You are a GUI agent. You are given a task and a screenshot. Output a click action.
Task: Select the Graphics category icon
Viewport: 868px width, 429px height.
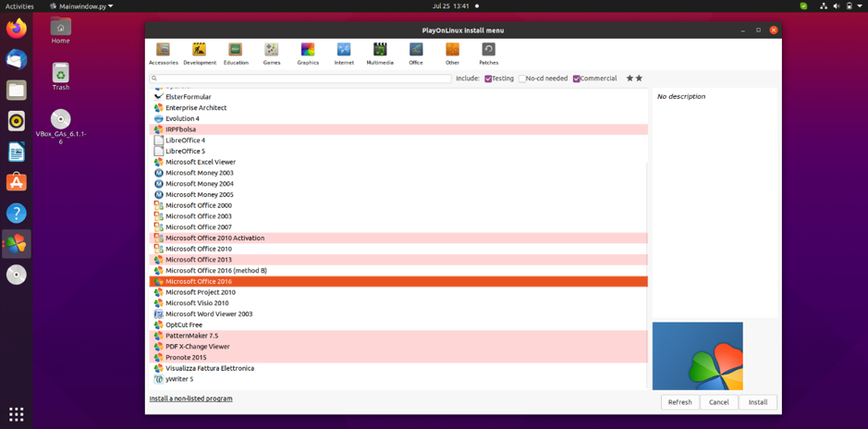(308, 54)
